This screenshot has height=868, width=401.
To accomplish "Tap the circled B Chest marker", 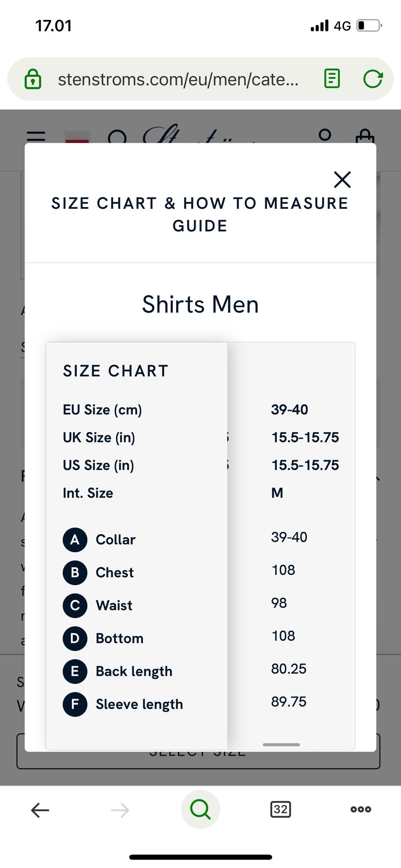I will (75, 572).
